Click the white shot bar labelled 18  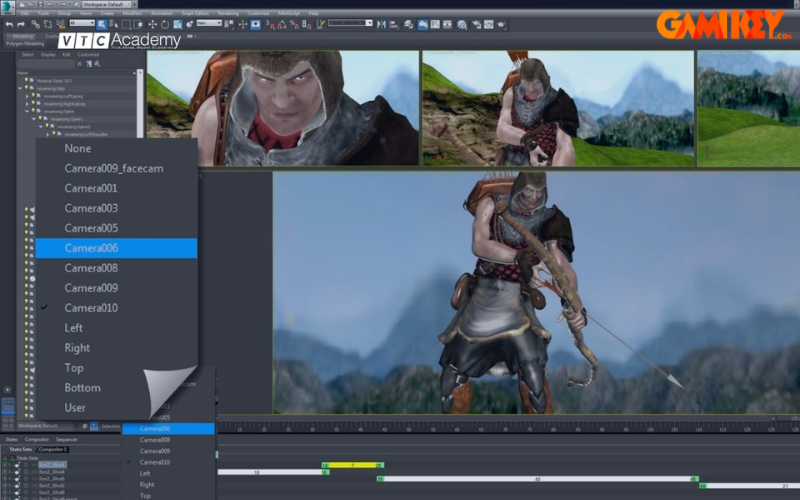tap(273, 472)
